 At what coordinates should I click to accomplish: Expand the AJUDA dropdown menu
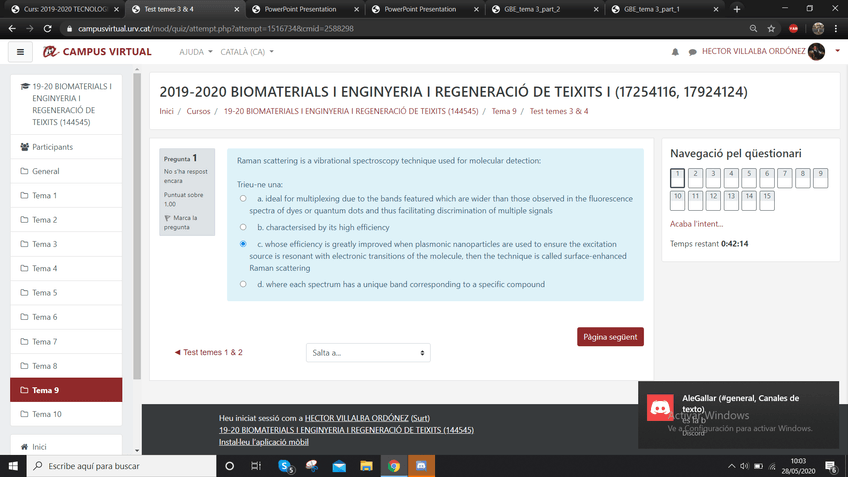click(195, 52)
